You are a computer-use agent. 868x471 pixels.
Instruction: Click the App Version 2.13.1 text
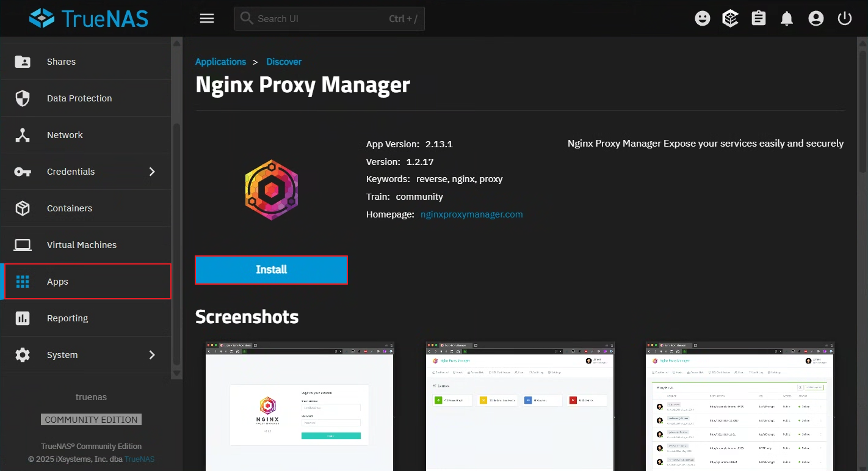tap(410, 144)
